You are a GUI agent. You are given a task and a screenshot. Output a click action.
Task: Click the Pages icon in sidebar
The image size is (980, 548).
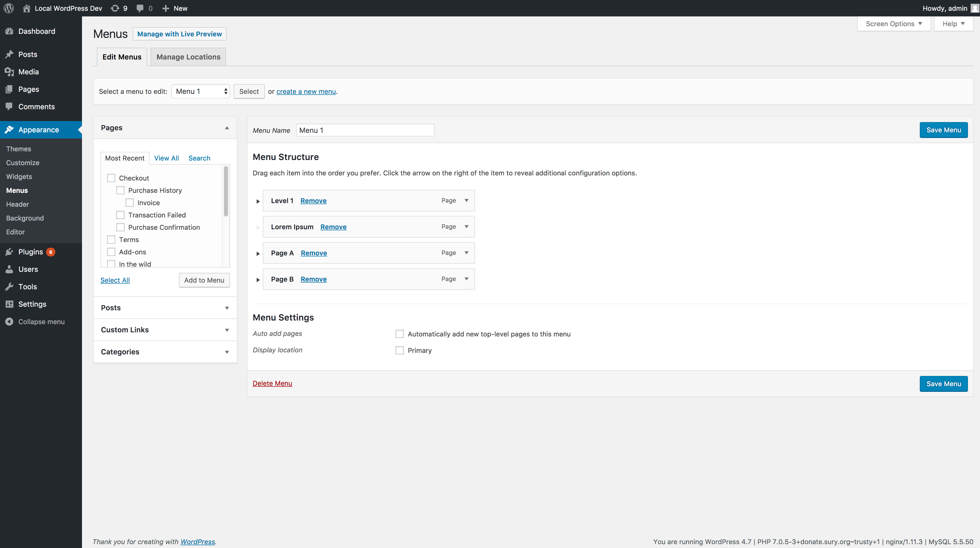click(9, 89)
